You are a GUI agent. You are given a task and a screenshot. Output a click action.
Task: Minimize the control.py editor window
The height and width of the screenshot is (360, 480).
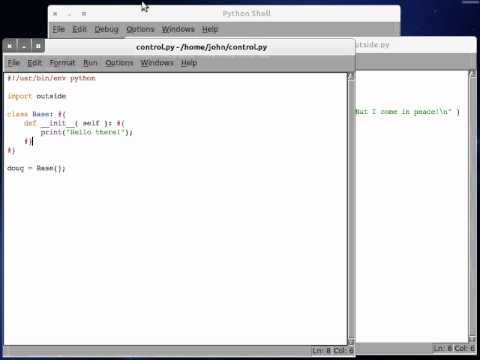tap(24, 46)
